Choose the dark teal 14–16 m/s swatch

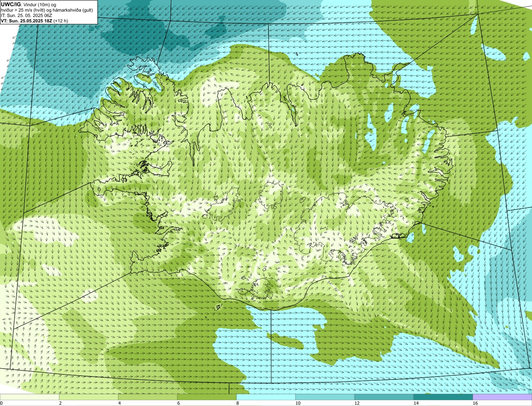point(443,397)
